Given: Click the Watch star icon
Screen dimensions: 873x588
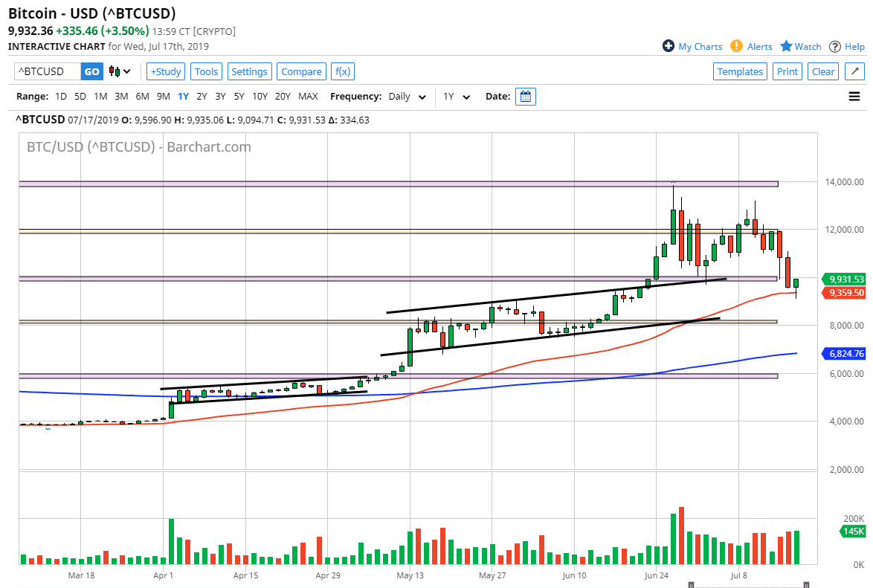Looking at the screenshot, I should 787,46.
